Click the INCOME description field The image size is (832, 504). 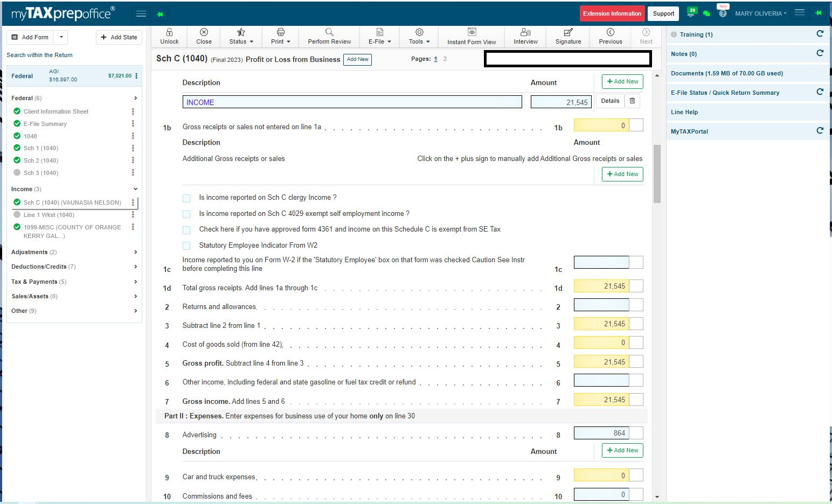(x=352, y=102)
